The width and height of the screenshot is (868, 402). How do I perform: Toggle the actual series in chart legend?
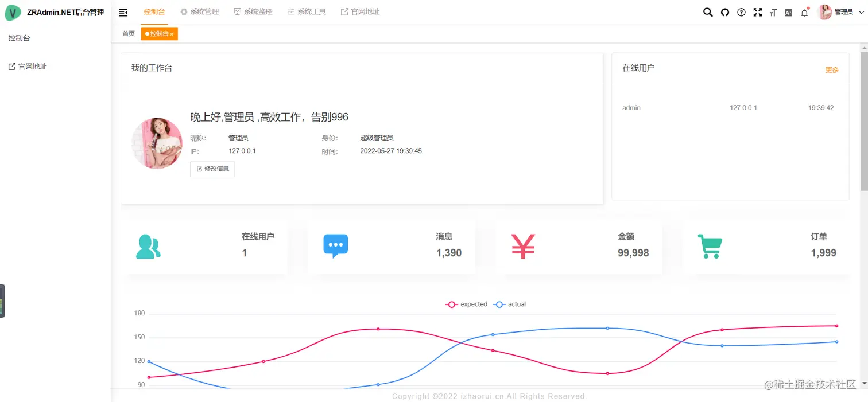pyautogui.click(x=510, y=304)
